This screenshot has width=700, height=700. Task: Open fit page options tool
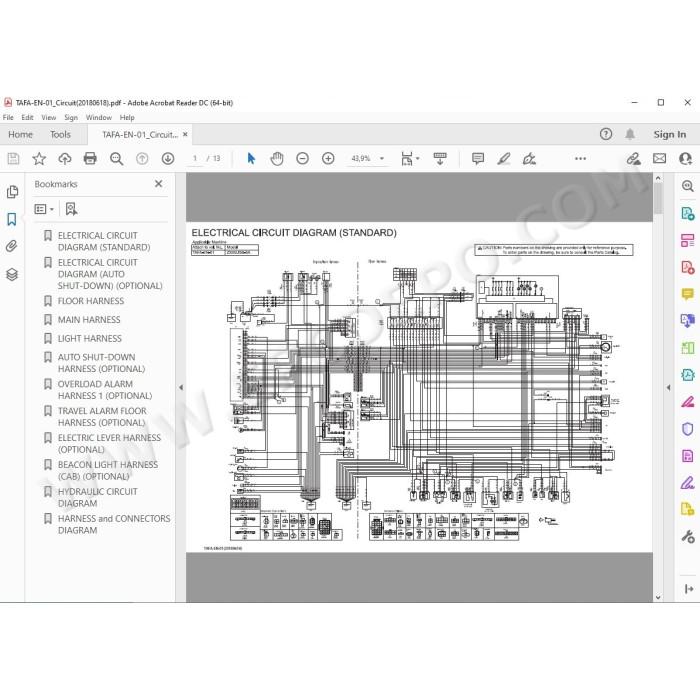click(x=409, y=158)
